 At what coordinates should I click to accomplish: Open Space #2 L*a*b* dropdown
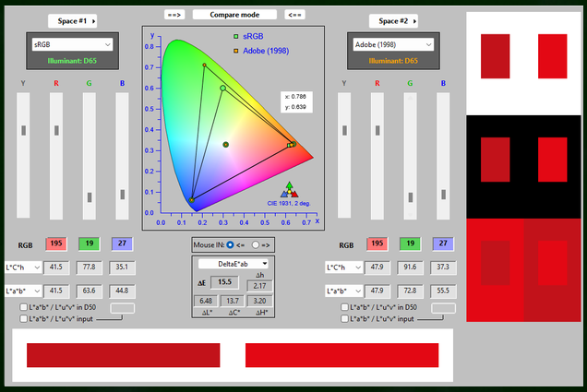[343, 291]
